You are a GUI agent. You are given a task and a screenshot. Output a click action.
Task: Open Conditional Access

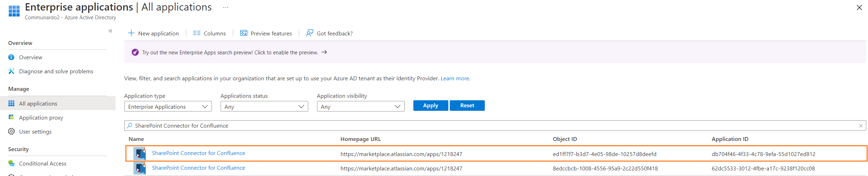point(42,163)
